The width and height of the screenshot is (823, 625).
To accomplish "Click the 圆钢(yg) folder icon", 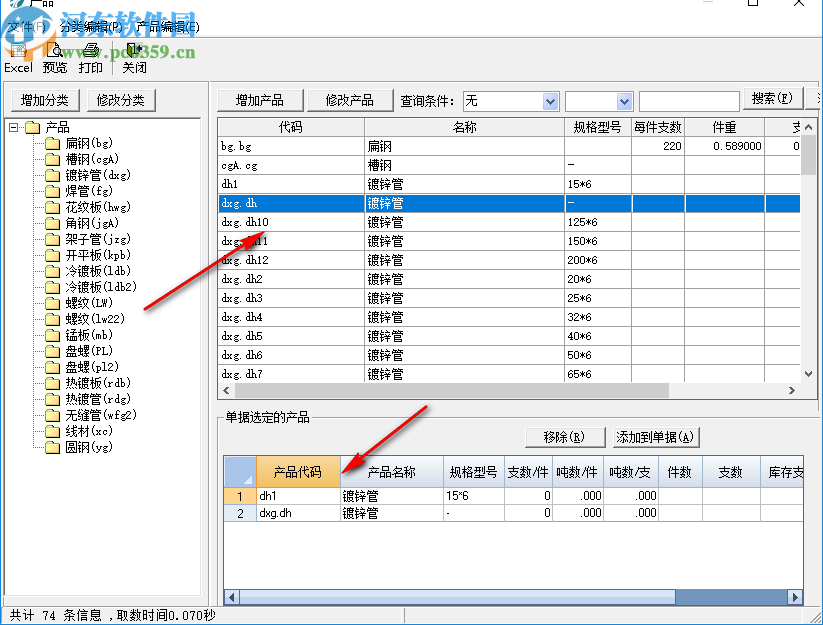I will click(52, 447).
